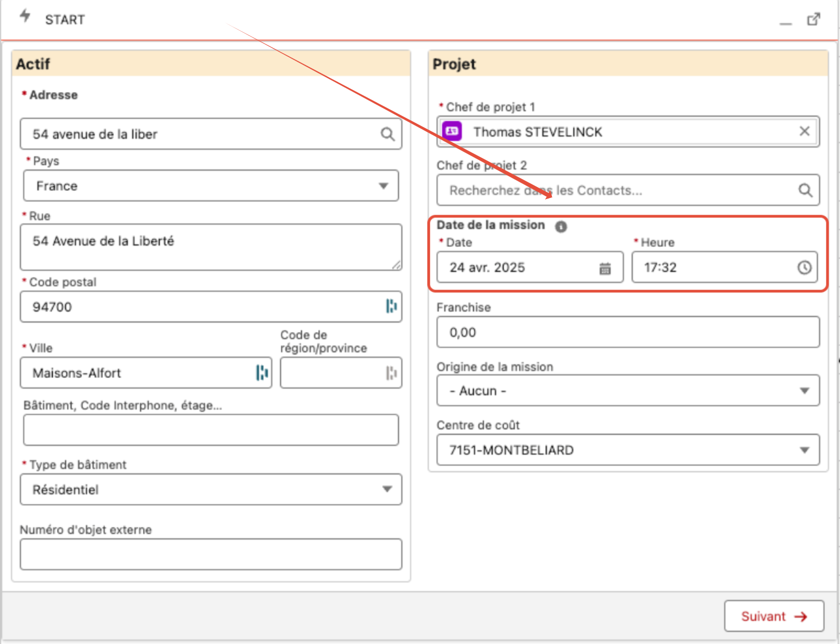Open the time picker clock icon
Image resolution: width=840 pixels, height=644 pixels.
[805, 267]
